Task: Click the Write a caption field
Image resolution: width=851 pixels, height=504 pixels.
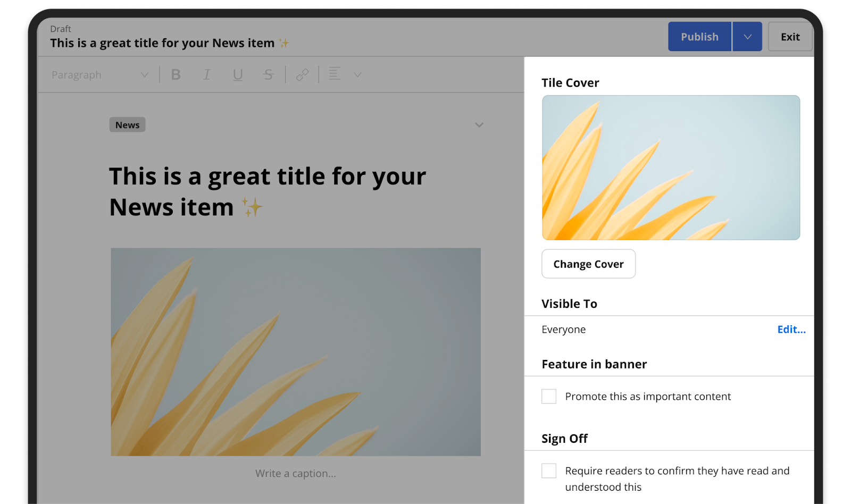Action: [x=296, y=473]
